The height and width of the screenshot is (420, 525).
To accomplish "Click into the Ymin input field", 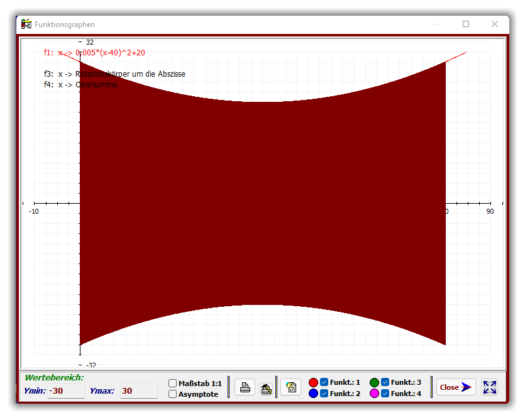I will click(66, 391).
